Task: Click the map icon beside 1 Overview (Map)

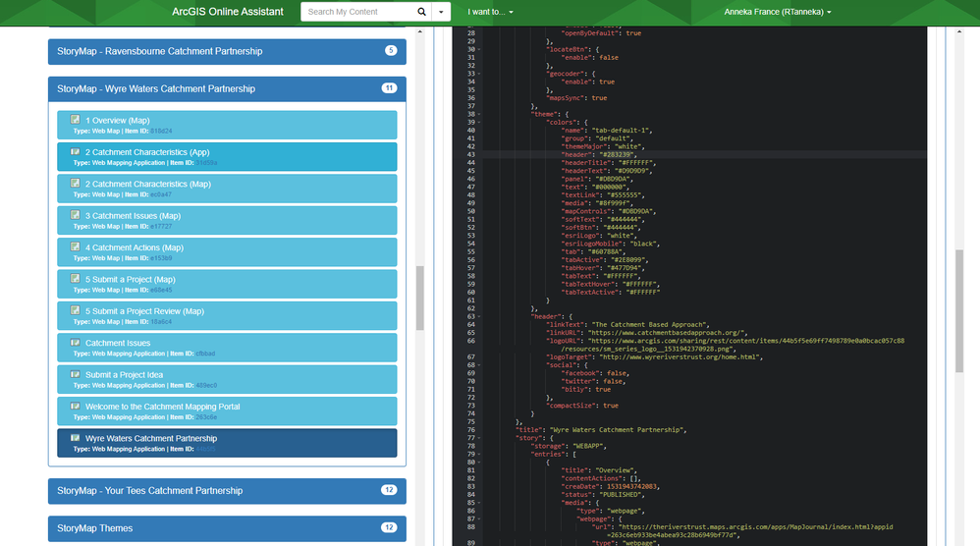Action: click(75, 120)
